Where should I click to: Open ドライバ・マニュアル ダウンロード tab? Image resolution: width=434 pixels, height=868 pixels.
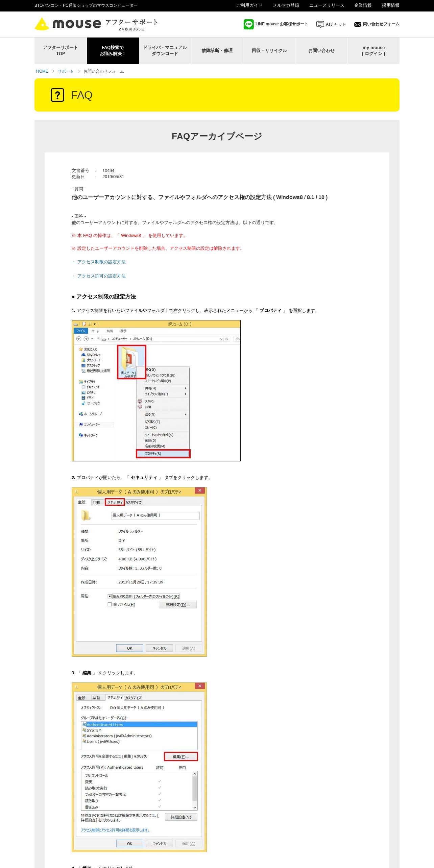coord(165,51)
